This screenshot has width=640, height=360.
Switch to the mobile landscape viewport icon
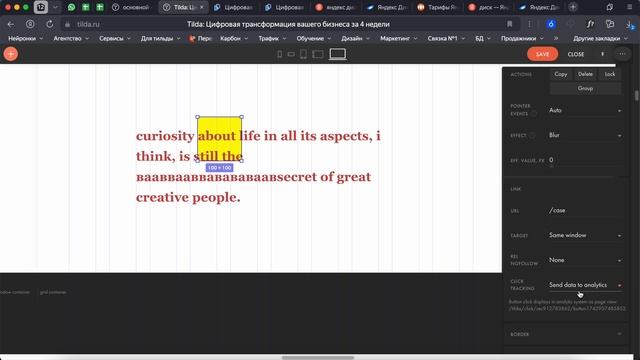pyautogui.click(x=291, y=54)
